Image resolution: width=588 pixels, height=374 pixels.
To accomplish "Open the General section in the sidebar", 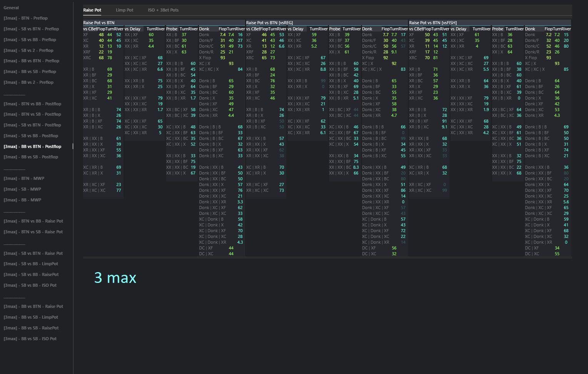I will click(11, 8).
